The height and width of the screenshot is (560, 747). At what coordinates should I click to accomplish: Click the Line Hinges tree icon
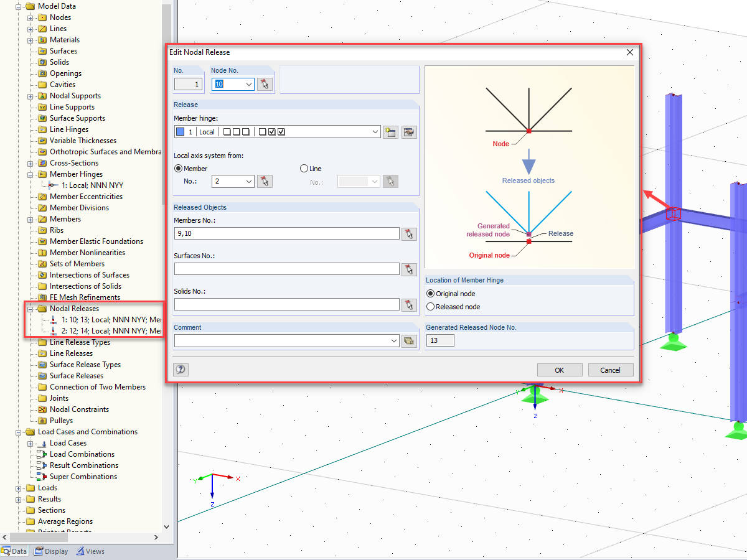pos(42,129)
